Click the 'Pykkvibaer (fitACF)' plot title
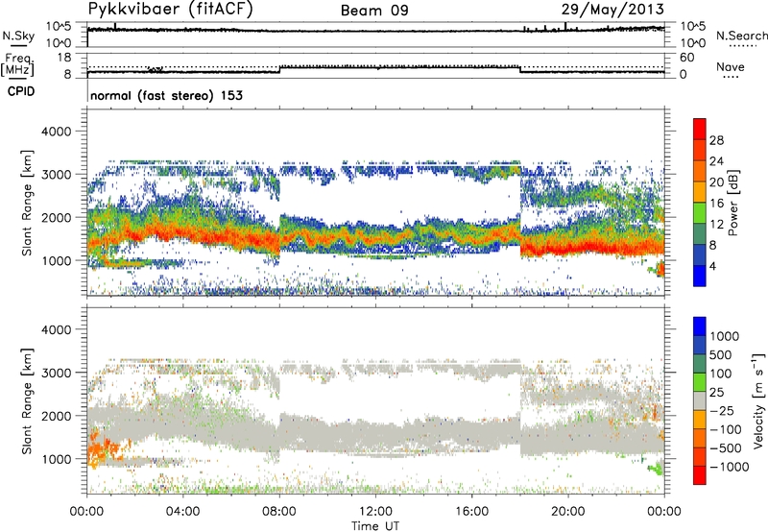 pos(170,10)
